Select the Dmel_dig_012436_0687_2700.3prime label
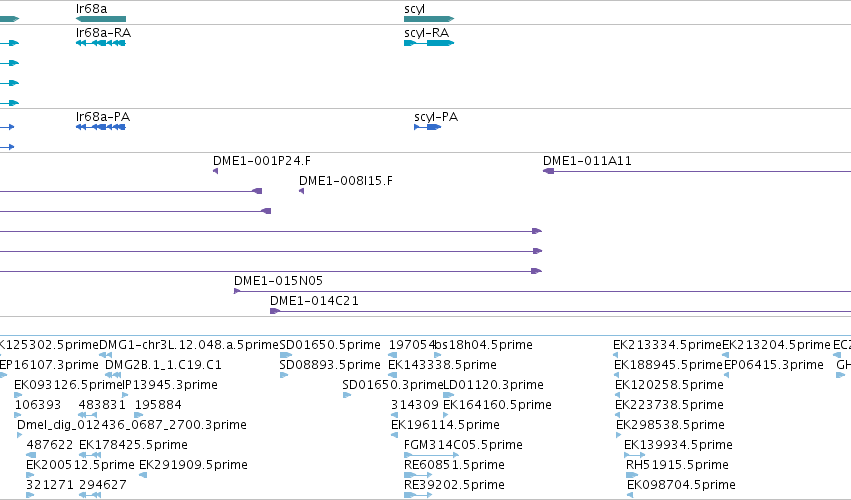This screenshot has width=851, height=500. (x=132, y=425)
